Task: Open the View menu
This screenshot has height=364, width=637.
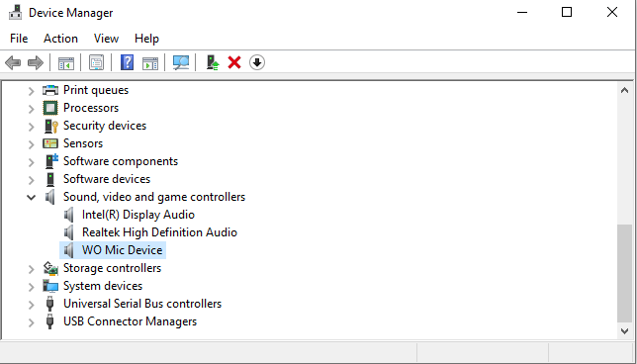Action: coord(106,39)
